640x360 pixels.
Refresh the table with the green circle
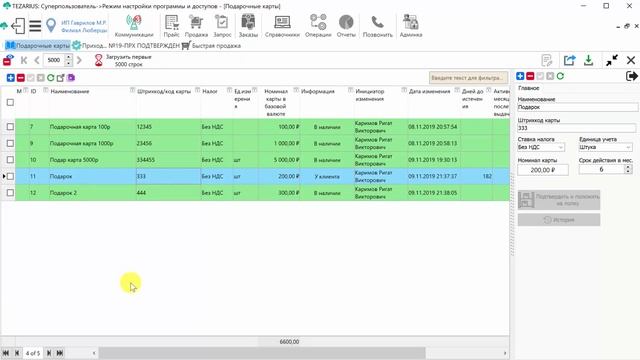[51, 78]
